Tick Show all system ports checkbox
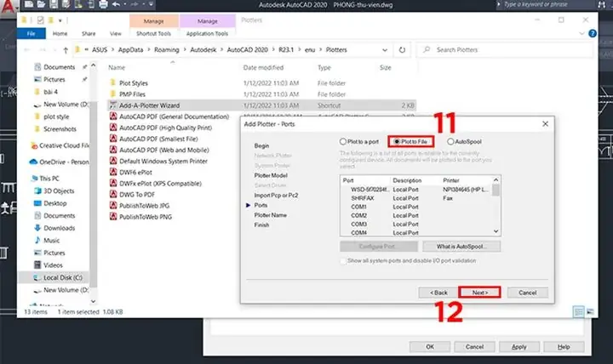 343,260
